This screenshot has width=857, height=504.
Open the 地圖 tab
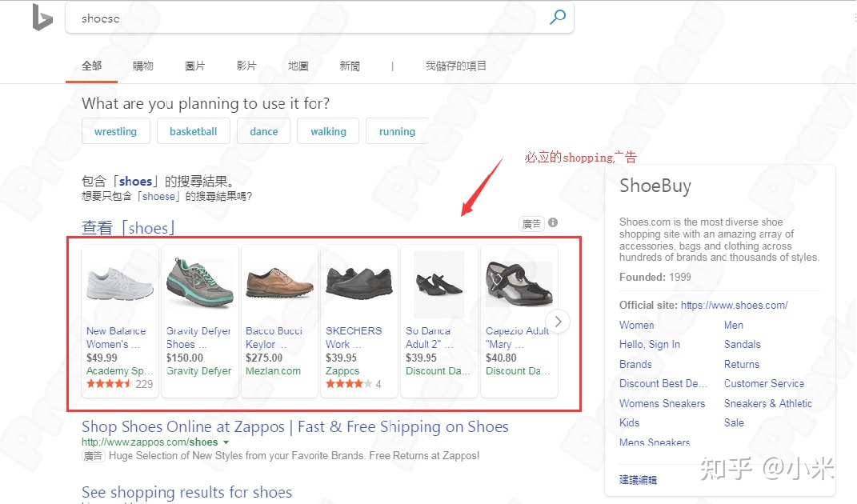(298, 66)
